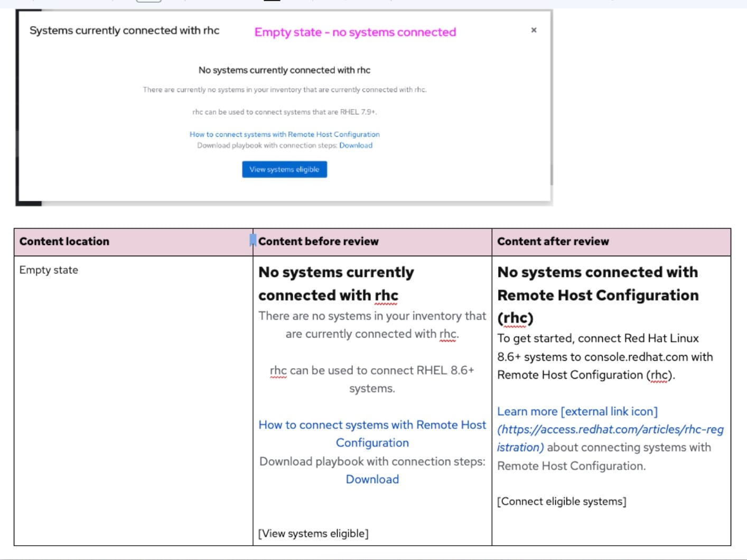
Task: Click the Empty state table cell text
Action: 49,270
